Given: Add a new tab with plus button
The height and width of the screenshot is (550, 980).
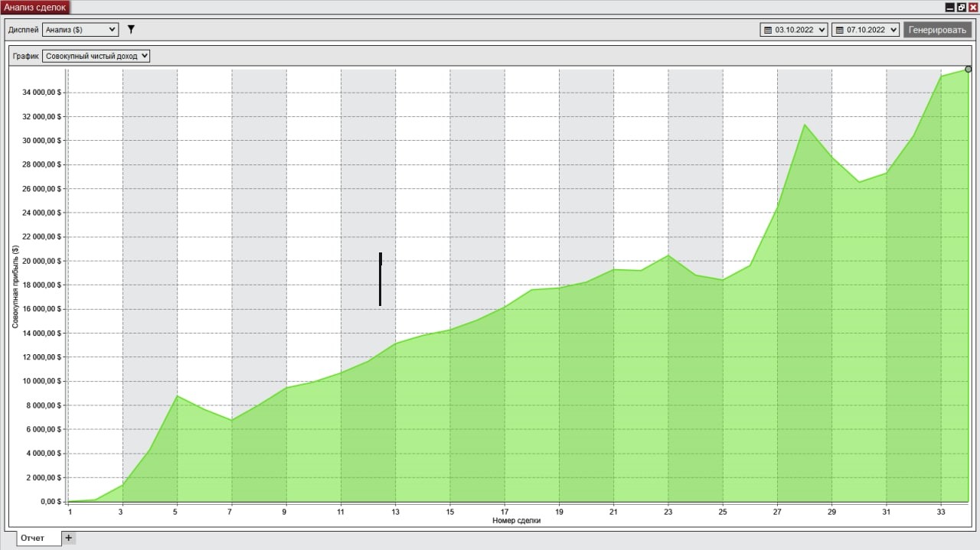Looking at the screenshot, I should click(68, 538).
